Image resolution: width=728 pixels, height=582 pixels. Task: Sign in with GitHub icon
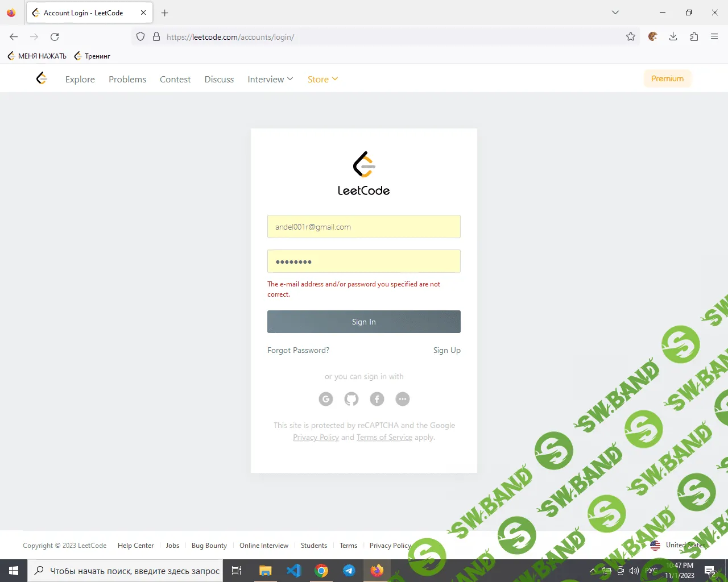click(x=351, y=399)
